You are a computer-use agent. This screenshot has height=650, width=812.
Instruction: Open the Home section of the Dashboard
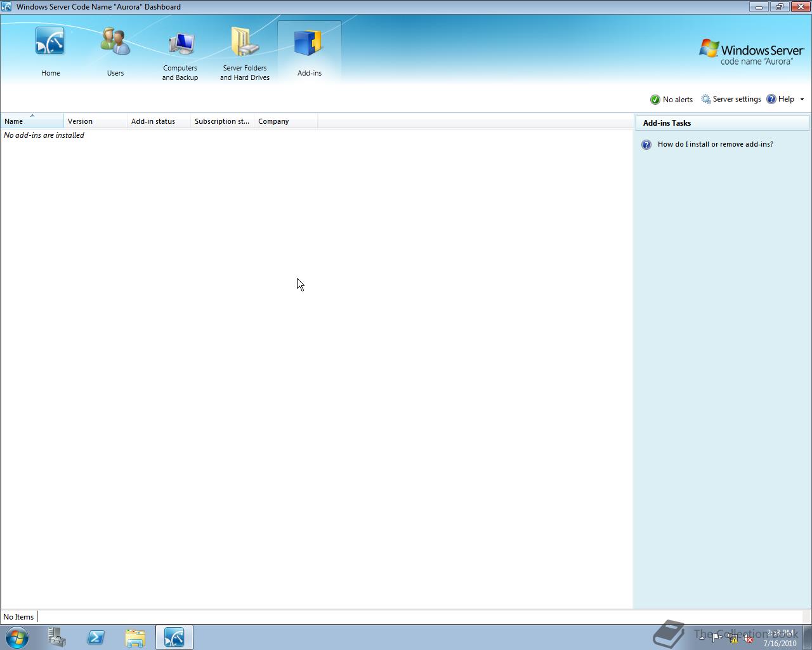tap(50, 52)
